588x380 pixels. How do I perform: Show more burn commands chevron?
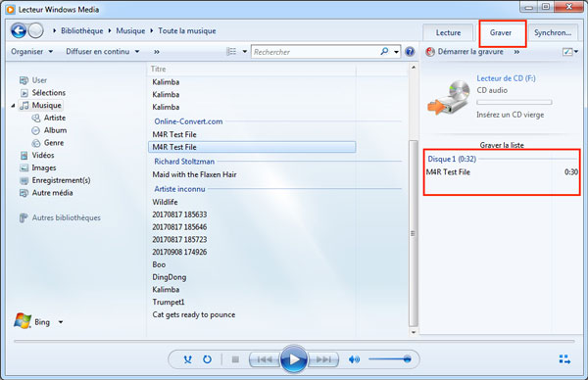[x=516, y=52]
